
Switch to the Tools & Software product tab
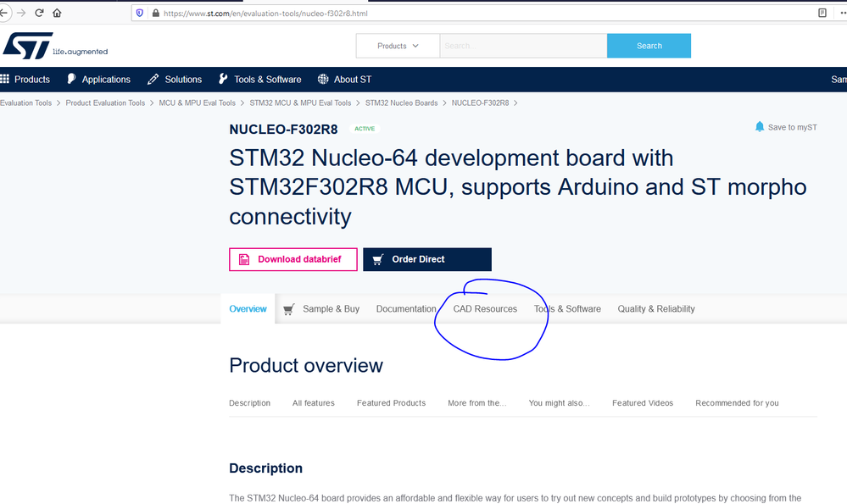(567, 309)
